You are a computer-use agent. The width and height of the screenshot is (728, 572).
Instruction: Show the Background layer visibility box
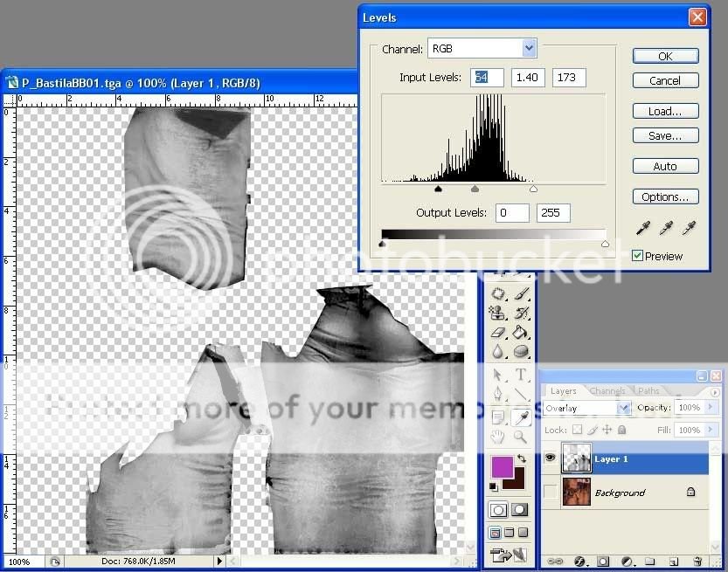tap(551, 492)
